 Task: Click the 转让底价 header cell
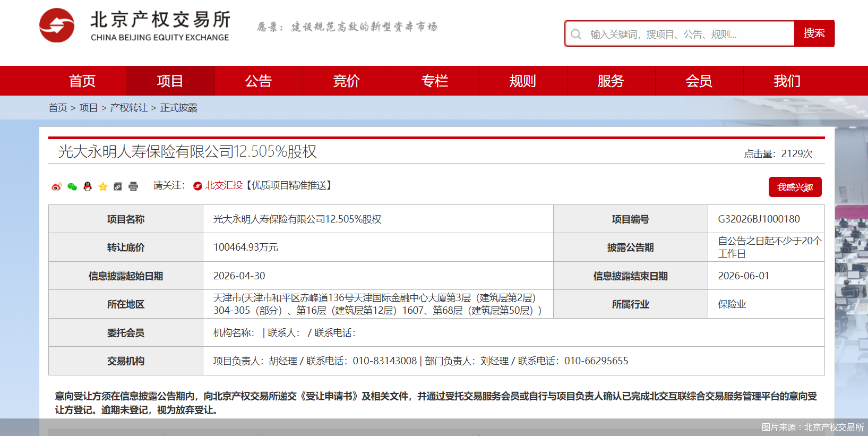[126, 247]
